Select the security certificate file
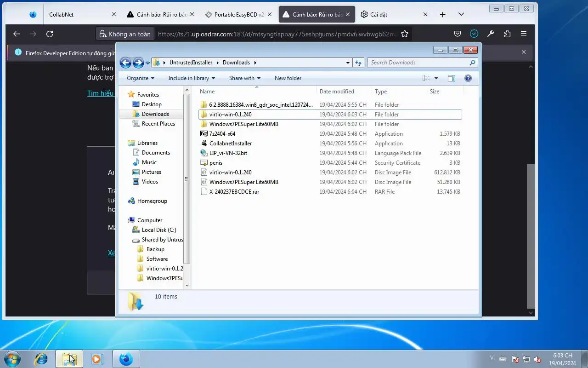Viewport: 588px width, 368px height. coord(330,163)
